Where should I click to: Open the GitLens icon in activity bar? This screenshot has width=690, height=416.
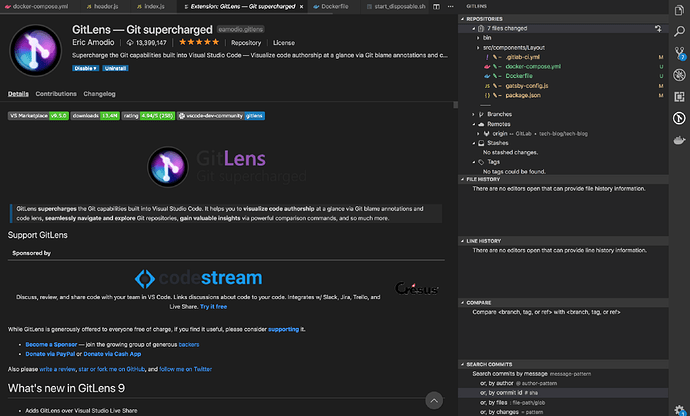click(679, 118)
